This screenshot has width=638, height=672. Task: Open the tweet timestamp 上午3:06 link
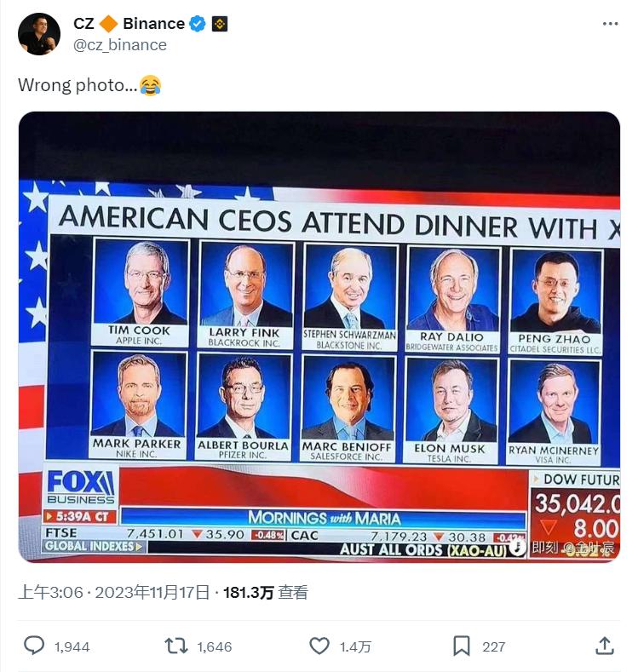click(x=114, y=593)
